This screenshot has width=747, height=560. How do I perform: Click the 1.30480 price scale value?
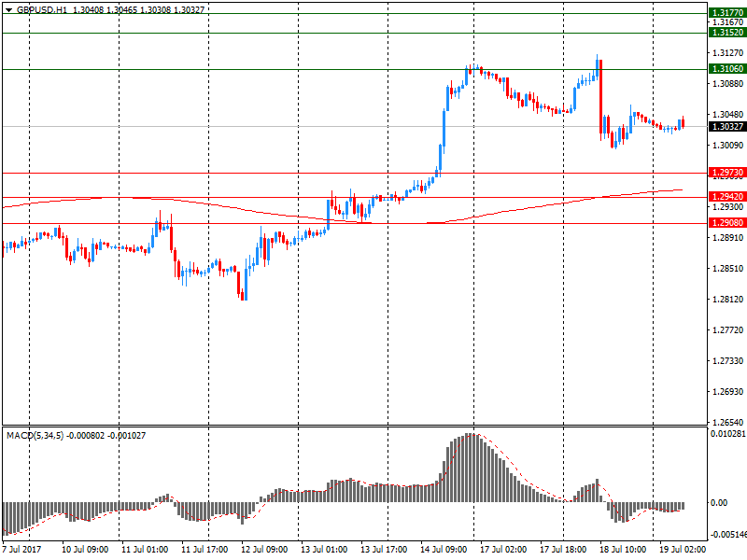(727, 114)
